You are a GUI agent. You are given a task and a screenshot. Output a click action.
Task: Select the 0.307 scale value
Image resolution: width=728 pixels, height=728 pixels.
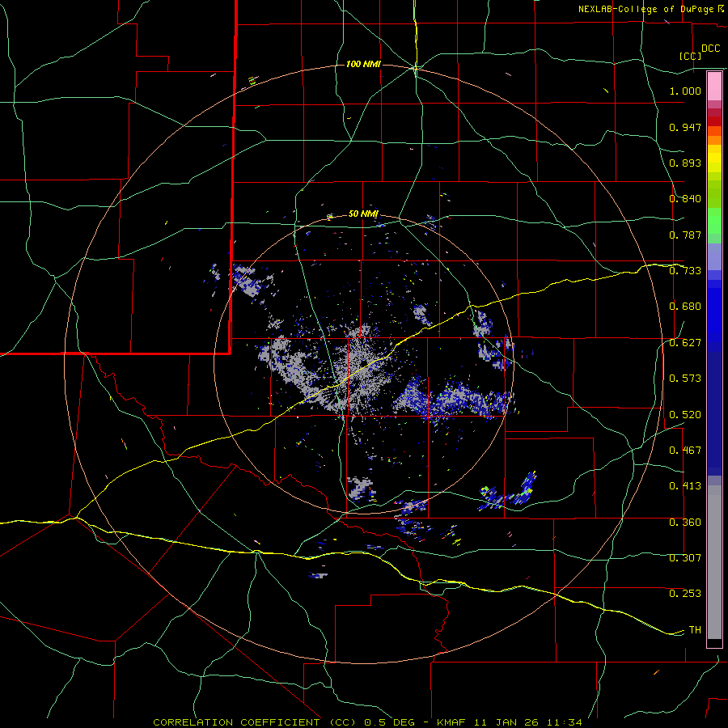(x=685, y=558)
